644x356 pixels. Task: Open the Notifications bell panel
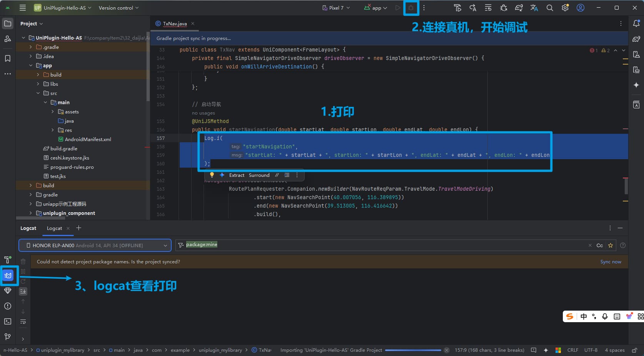click(x=636, y=23)
